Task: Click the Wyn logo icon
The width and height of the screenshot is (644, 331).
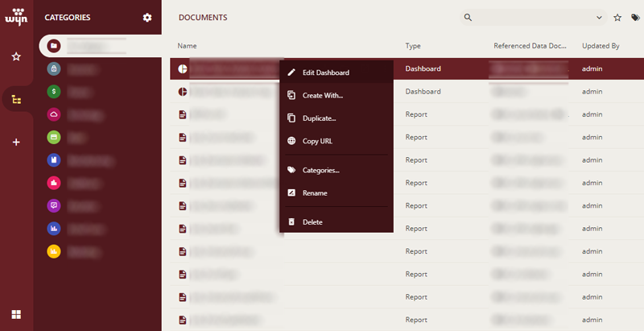Action: (16, 17)
